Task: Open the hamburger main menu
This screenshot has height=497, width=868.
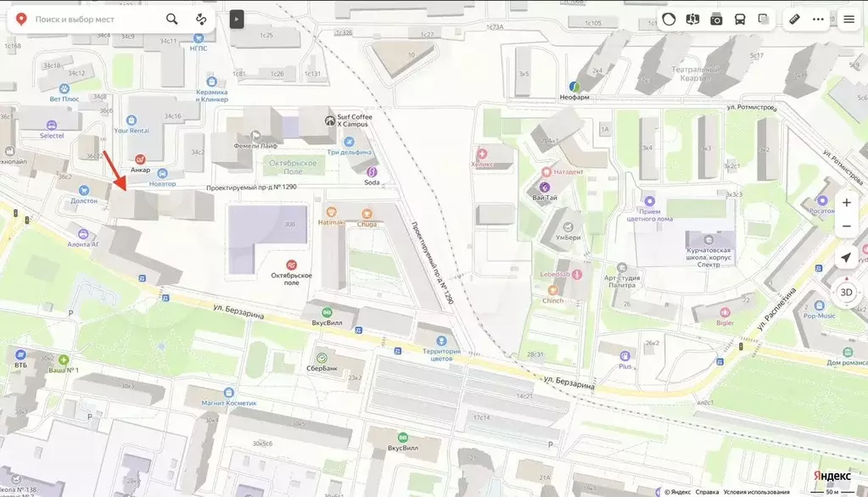Action: (x=848, y=20)
